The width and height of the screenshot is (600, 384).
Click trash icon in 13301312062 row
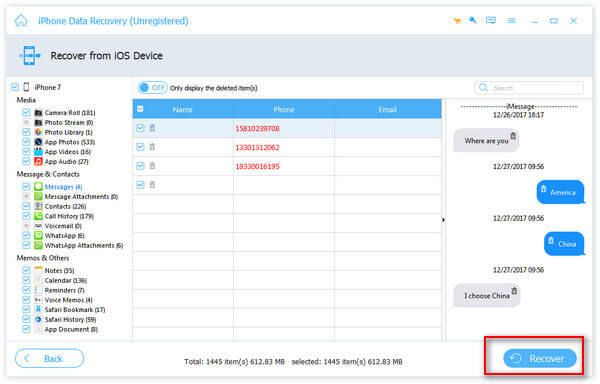click(x=152, y=146)
